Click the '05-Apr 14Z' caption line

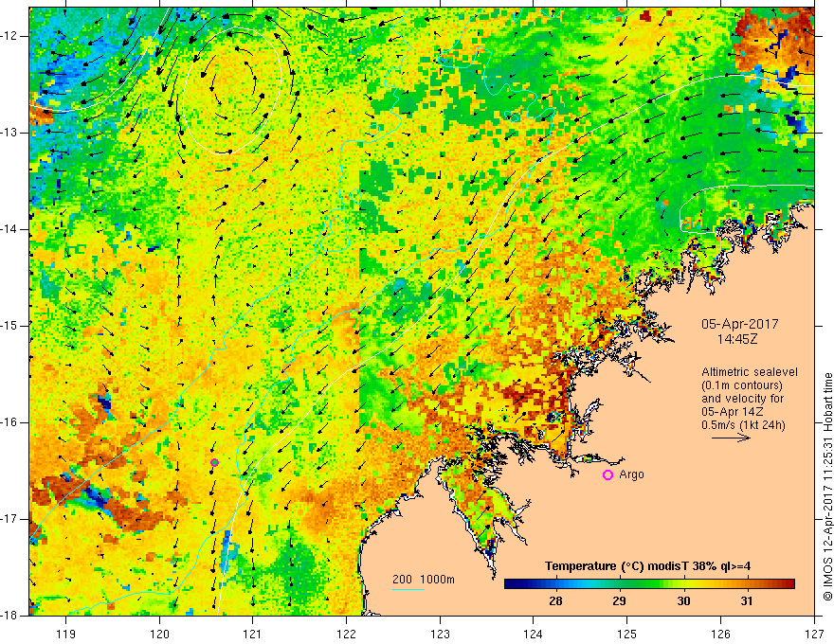tap(732, 412)
